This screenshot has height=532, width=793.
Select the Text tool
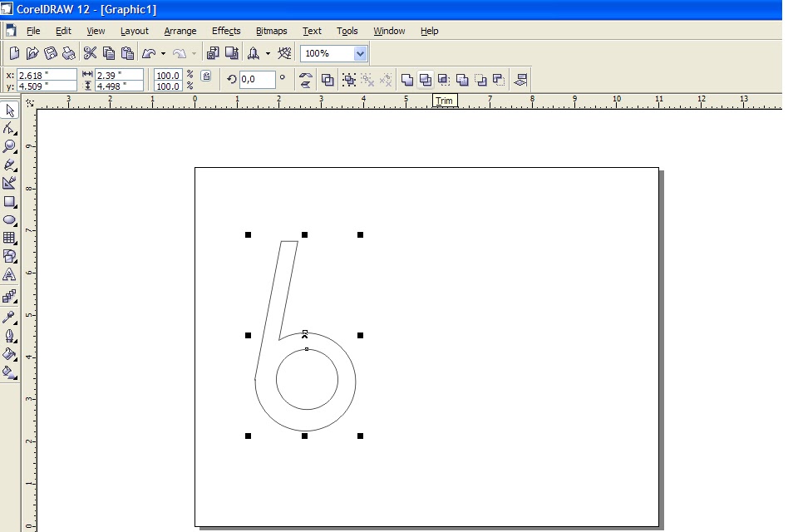click(x=10, y=274)
